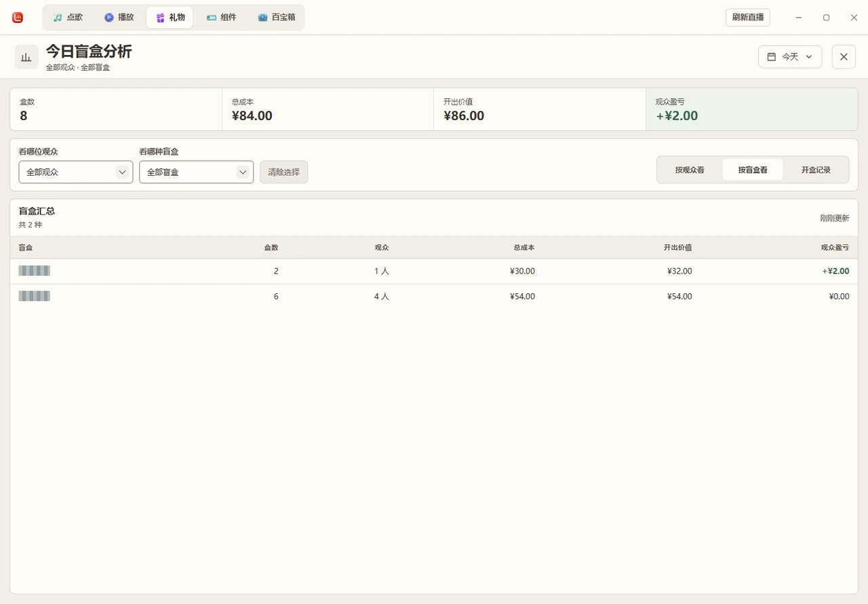The width and height of the screenshot is (868, 604).
Task: Minimize the application window
Action: click(799, 18)
